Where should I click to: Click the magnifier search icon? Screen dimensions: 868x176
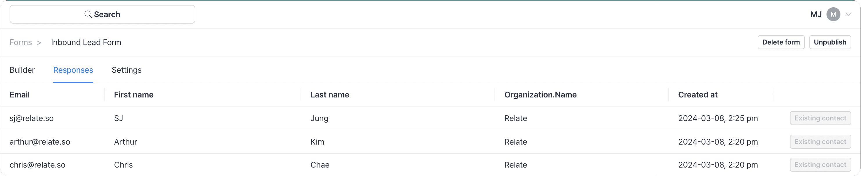[x=88, y=14]
